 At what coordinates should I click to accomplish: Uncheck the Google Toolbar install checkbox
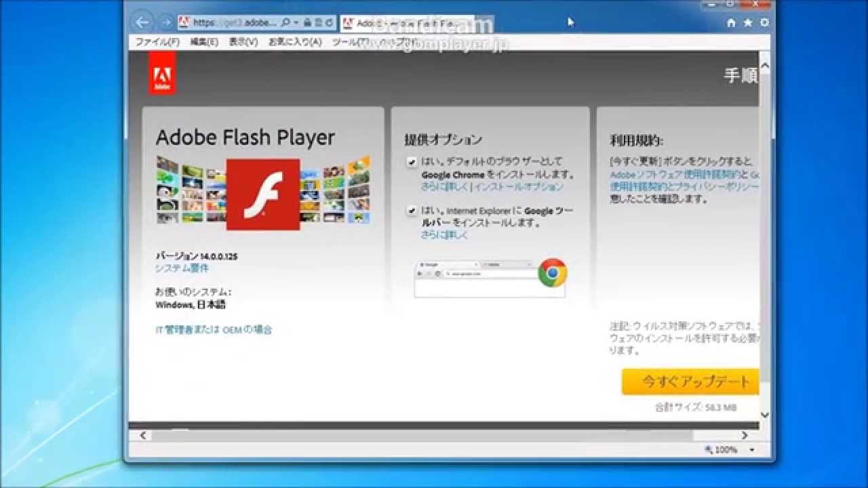coord(412,211)
